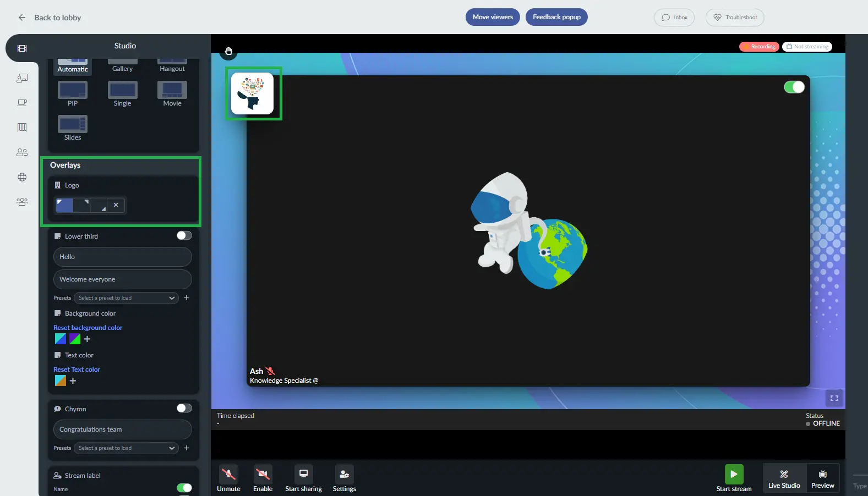The height and width of the screenshot is (496, 868).
Task: Switch to Preview mode
Action: click(822, 478)
